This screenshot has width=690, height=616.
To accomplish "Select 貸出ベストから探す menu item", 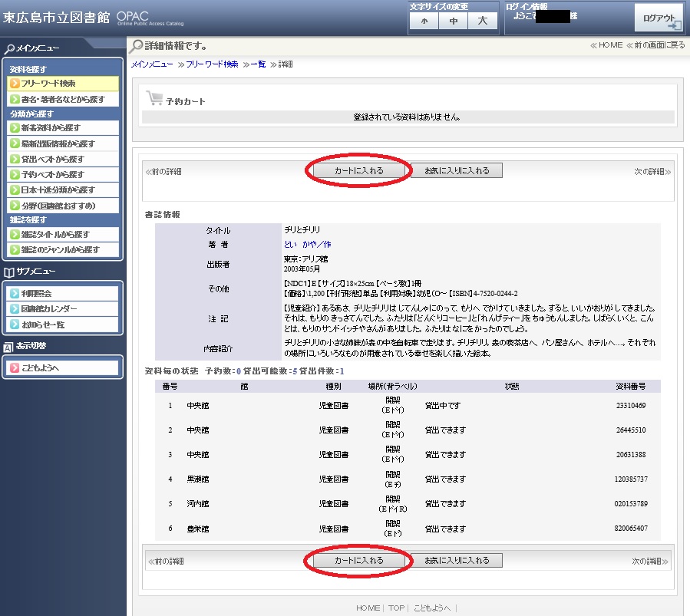I will 63,159.
